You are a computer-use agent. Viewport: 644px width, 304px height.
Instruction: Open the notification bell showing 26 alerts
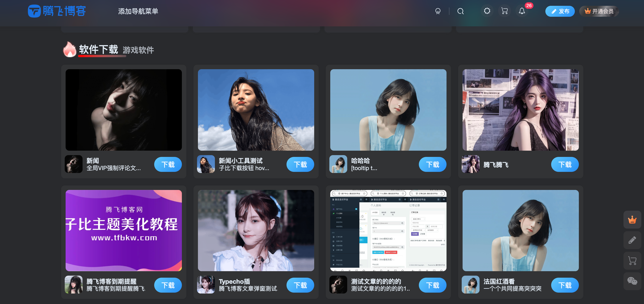coord(522,11)
